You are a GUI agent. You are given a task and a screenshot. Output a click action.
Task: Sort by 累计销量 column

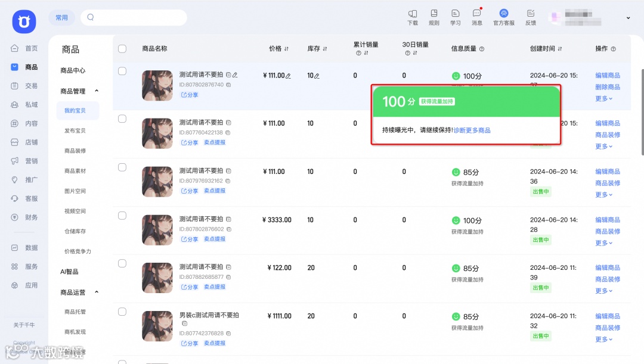point(366,54)
